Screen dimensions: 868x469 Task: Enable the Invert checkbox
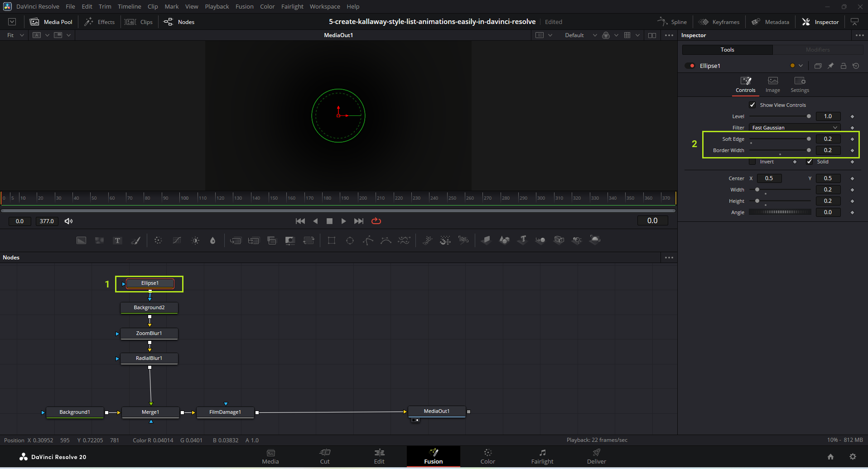click(x=752, y=162)
